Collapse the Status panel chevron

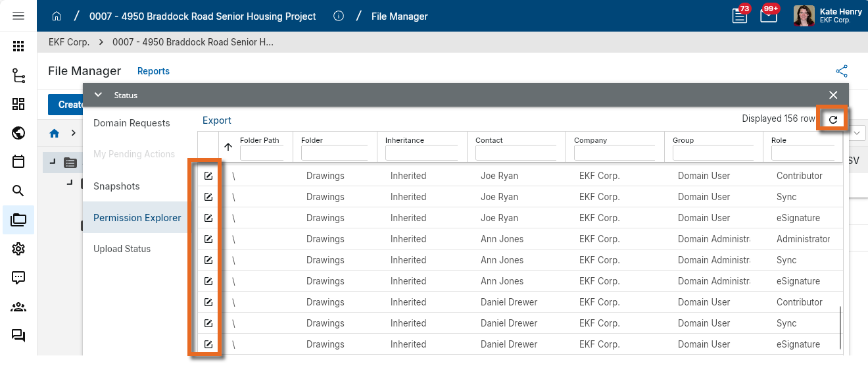pyautogui.click(x=98, y=95)
